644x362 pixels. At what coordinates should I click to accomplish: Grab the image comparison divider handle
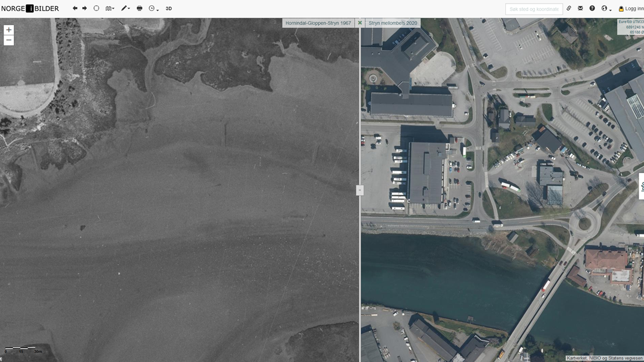(359, 190)
